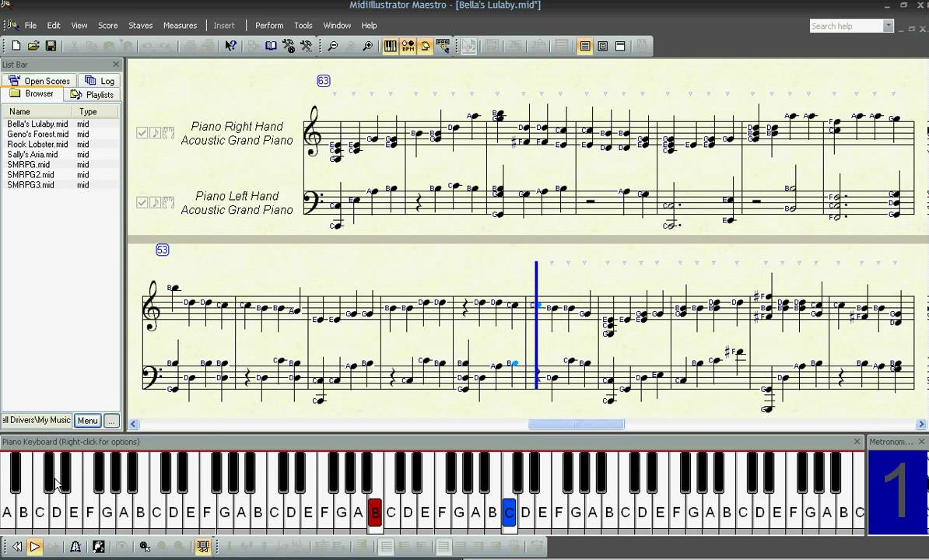Viewport: 929px width, 560px height.
Task: Open the Search help dropdown arrow
Action: pyautogui.click(x=888, y=26)
